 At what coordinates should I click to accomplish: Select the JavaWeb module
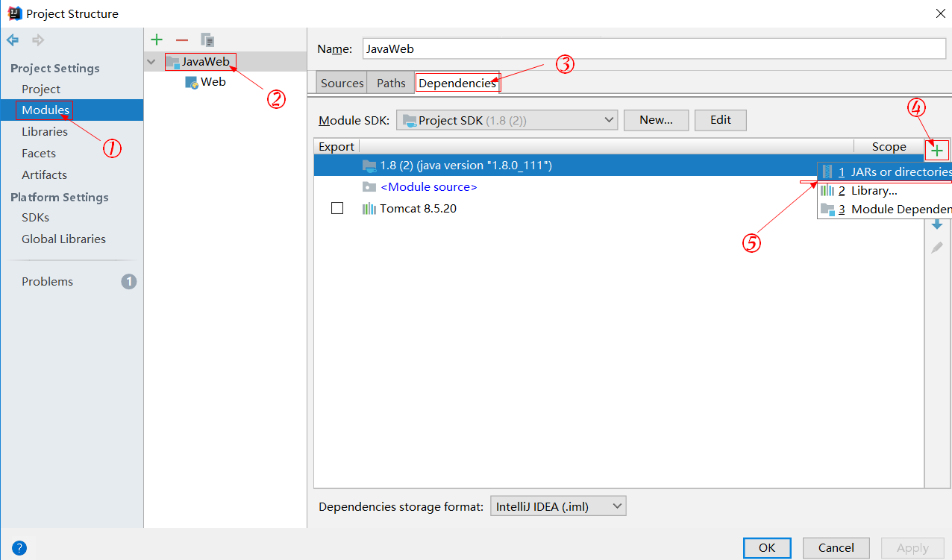coord(206,61)
